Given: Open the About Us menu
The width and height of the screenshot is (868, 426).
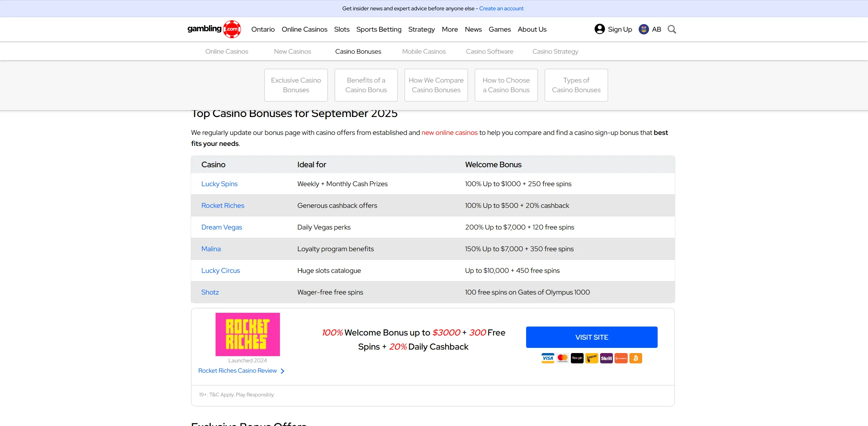Looking at the screenshot, I should point(532,29).
